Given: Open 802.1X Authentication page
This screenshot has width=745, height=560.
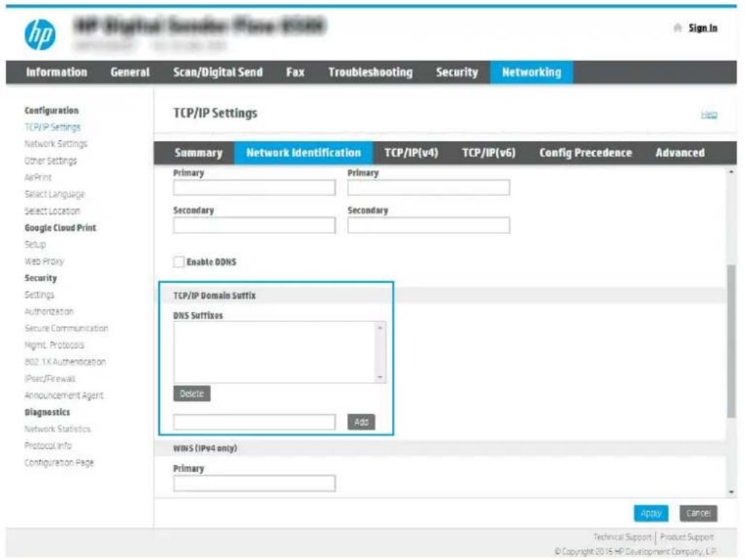Looking at the screenshot, I should point(65,361).
